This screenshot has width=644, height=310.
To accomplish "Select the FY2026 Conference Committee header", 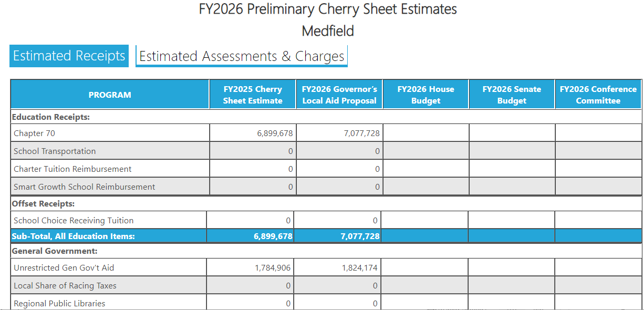I will pos(598,95).
